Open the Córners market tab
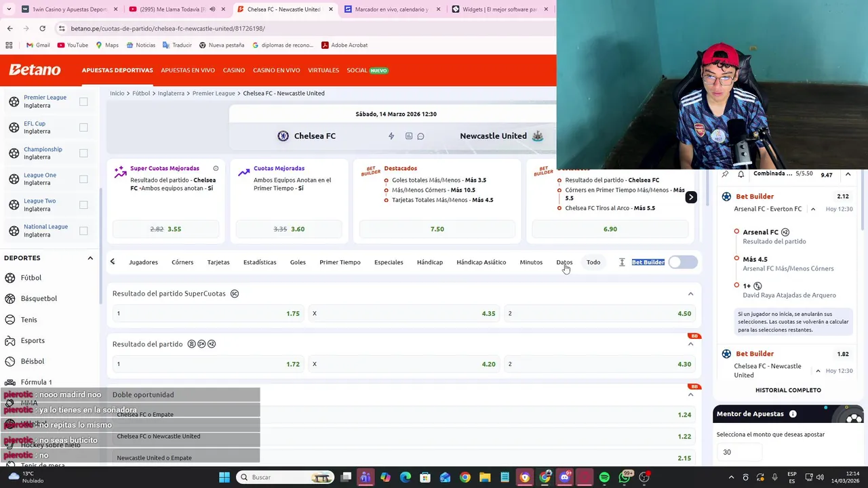This screenshot has height=488, width=868. 182,262
